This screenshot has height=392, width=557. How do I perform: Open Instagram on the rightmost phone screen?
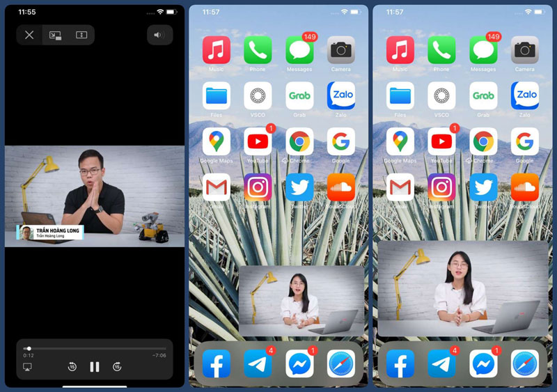point(441,187)
